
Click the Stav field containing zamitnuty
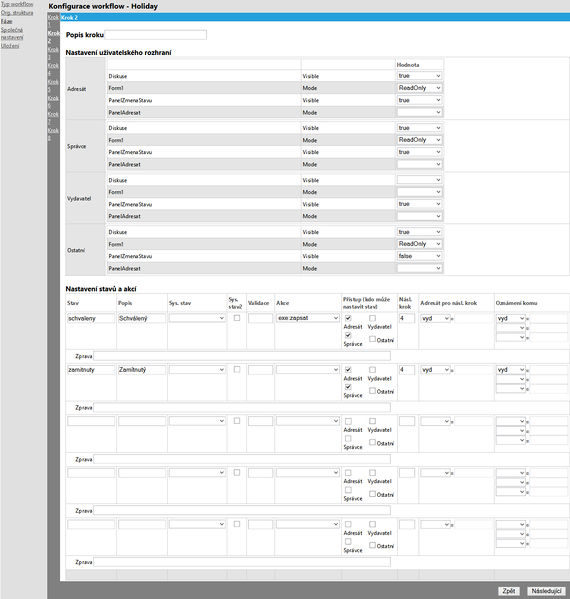click(91, 370)
